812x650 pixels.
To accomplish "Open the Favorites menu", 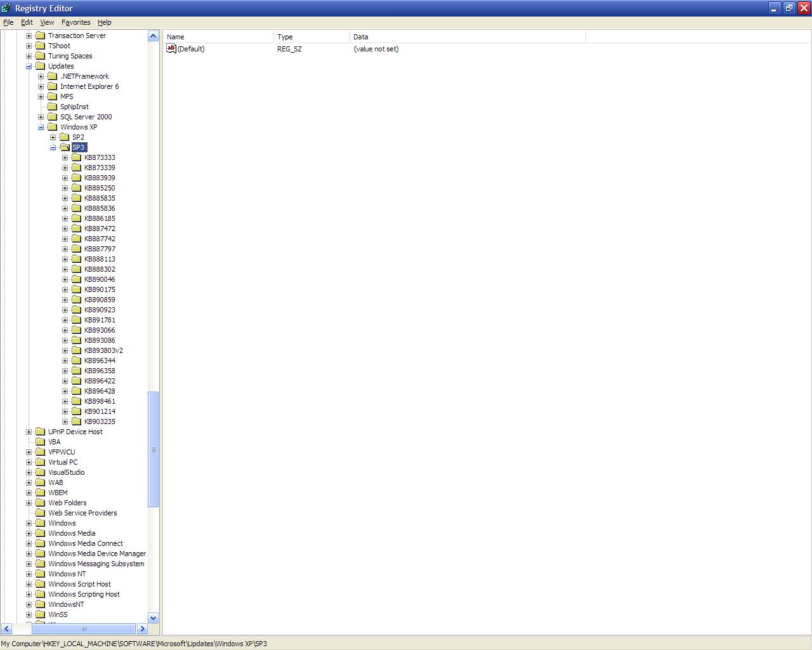I will [x=75, y=22].
